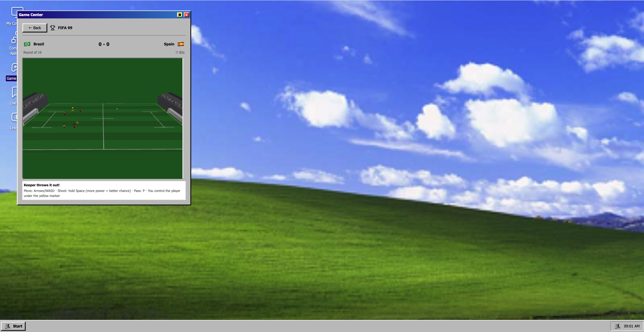Click the FIFA 99 trophy icon

[x=52, y=28]
